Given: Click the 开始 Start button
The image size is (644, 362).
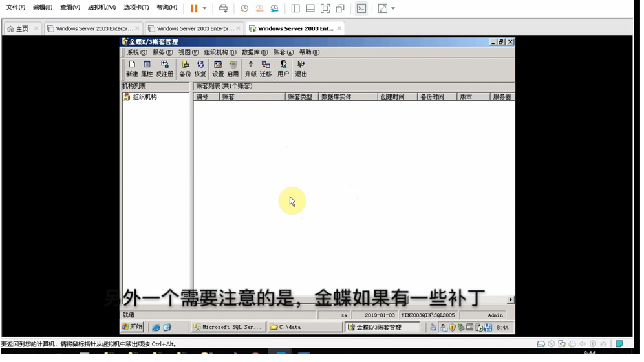Looking at the screenshot, I should 133,326.
